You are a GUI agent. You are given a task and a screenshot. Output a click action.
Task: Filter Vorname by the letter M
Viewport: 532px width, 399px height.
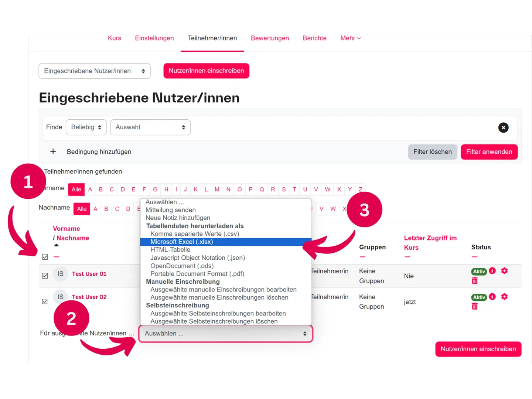coord(217,189)
